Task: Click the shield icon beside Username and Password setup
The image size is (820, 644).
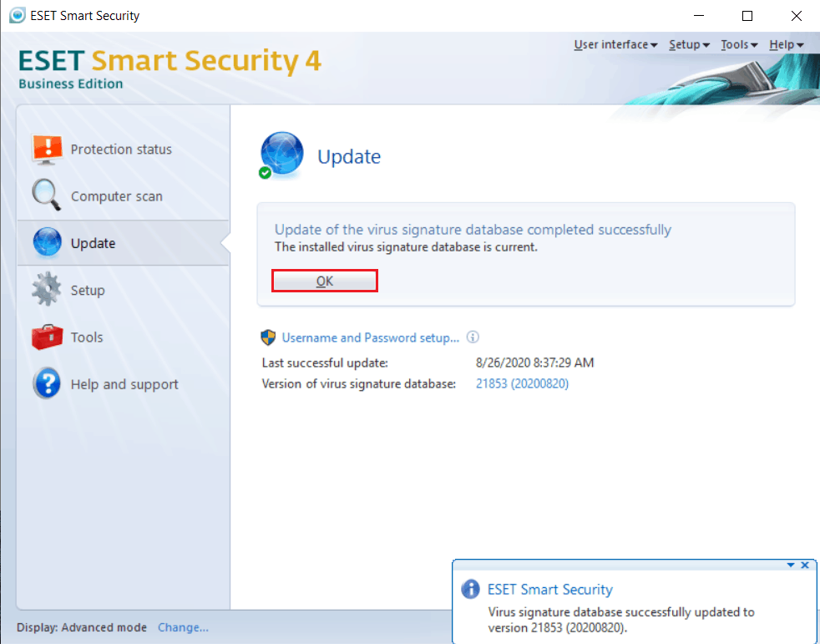Action: (268, 337)
